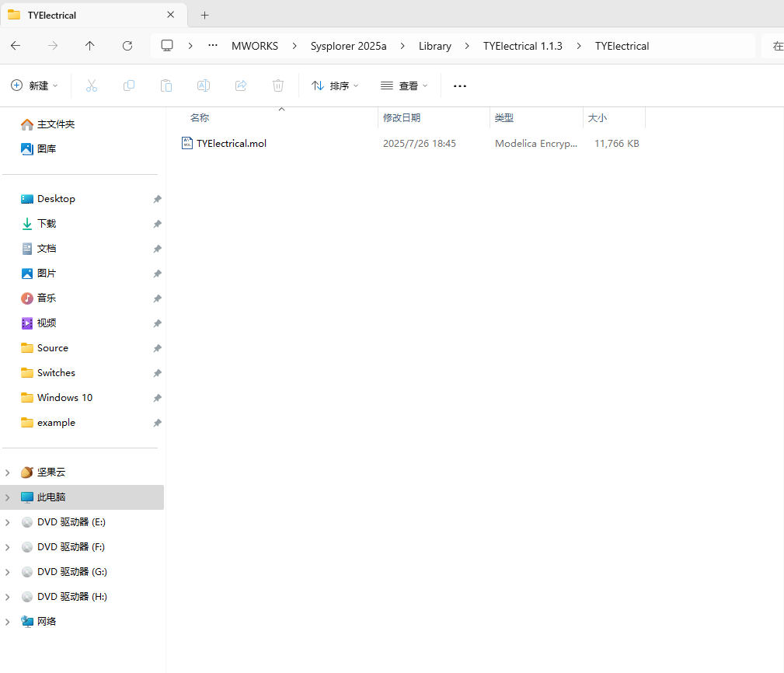
Task: Click the Paste clipboard icon
Action: (x=166, y=85)
